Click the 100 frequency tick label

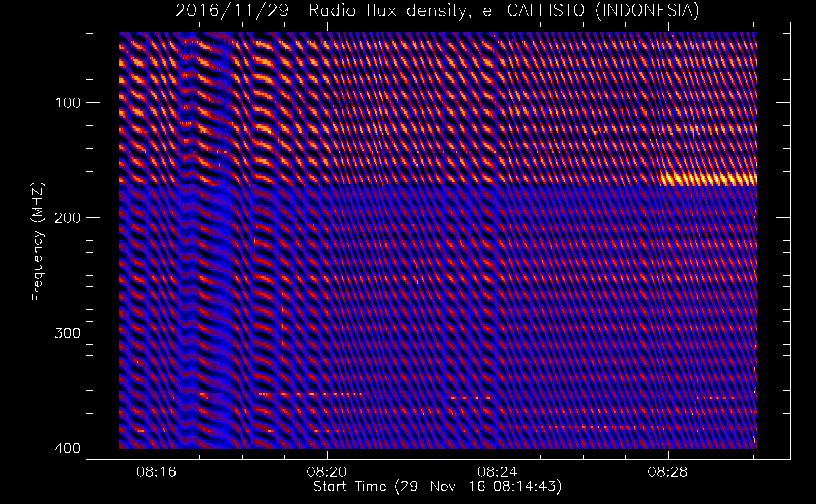[67, 102]
